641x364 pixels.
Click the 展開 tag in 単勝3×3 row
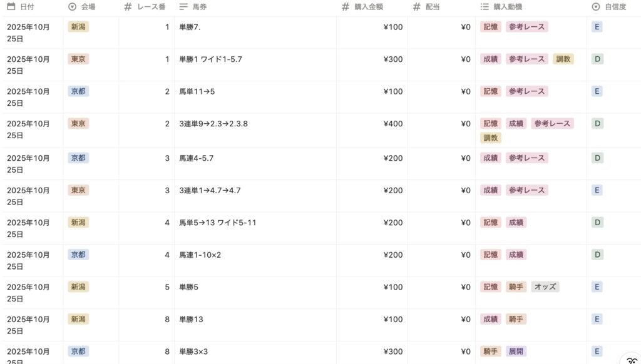[x=516, y=351]
